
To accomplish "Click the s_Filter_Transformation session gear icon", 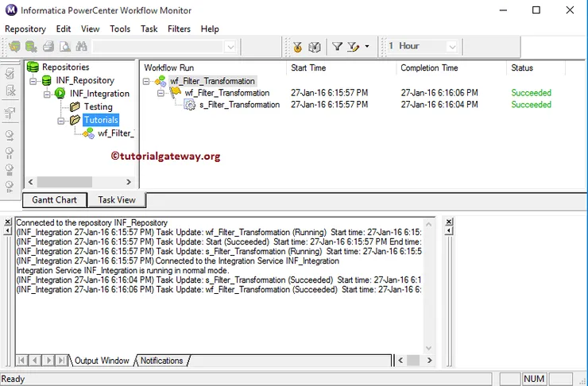I will [190, 105].
